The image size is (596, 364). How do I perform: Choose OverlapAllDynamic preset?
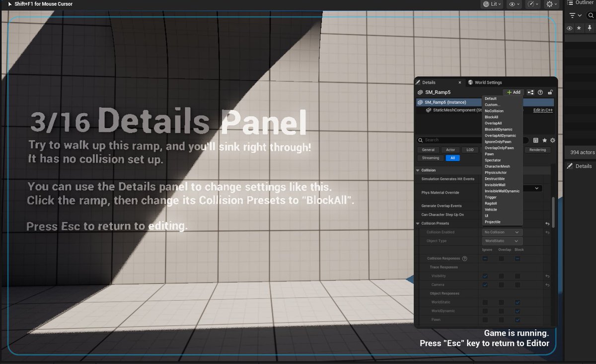[x=500, y=136]
